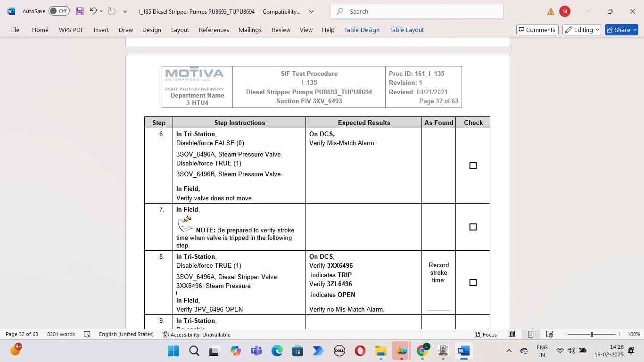644x362 pixels.
Task: Select the Web Layout view icon
Action: point(549,334)
